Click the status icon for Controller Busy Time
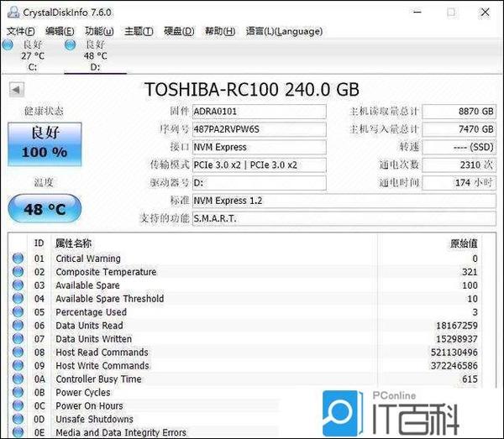Screen dimensions: 504x439 point(18,379)
